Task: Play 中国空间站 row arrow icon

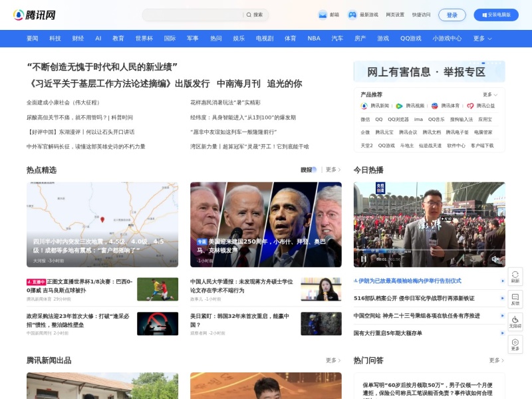Action: point(503,315)
